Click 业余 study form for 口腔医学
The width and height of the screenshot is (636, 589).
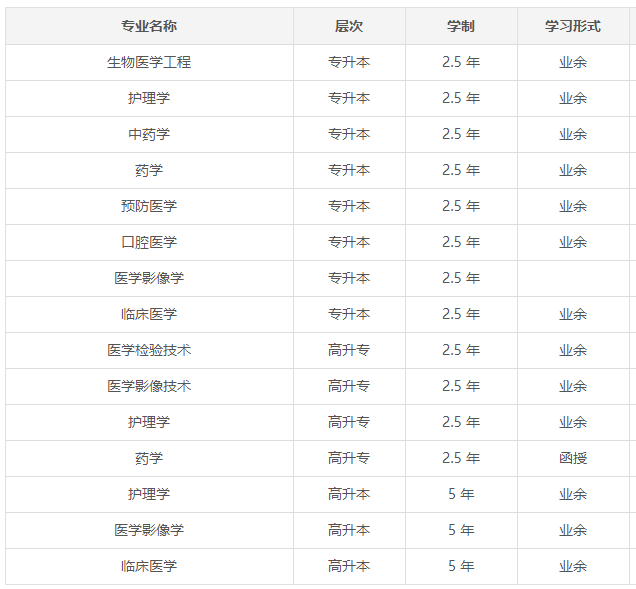573,242
